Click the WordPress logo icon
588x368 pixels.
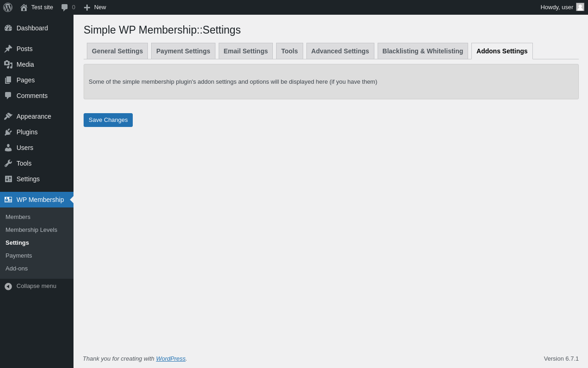click(8, 7)
